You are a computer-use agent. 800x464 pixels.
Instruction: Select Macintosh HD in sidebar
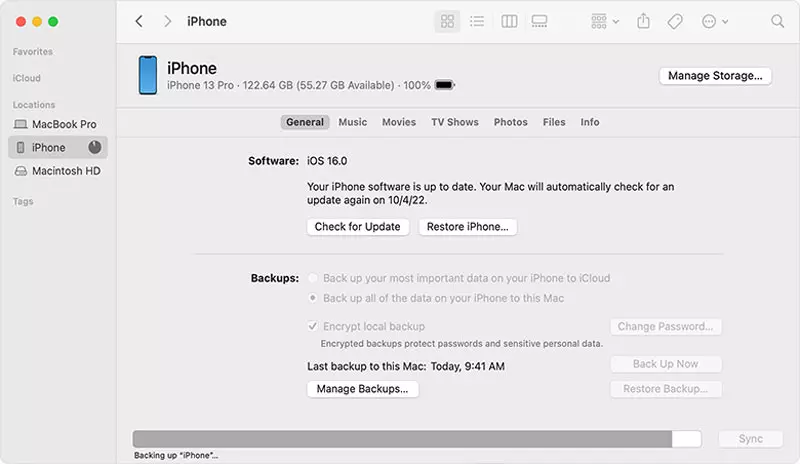click(x=58, y=171)
